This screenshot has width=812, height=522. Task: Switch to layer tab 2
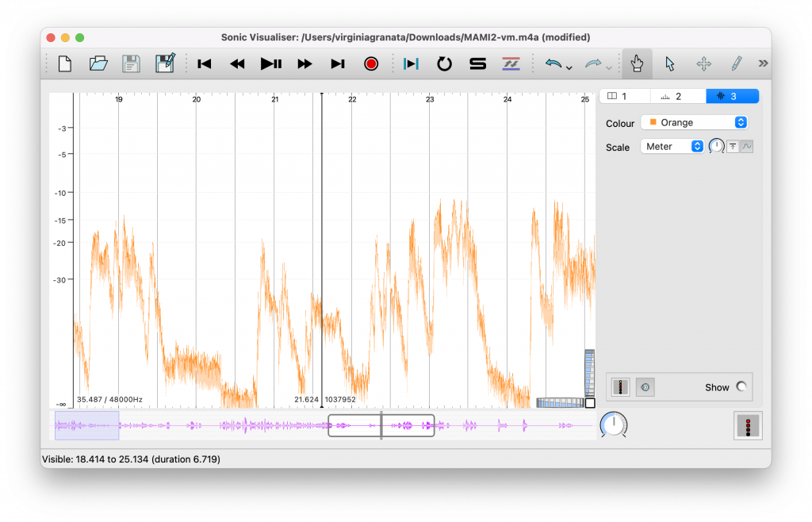pyautogui.click(x=679, y=96)
